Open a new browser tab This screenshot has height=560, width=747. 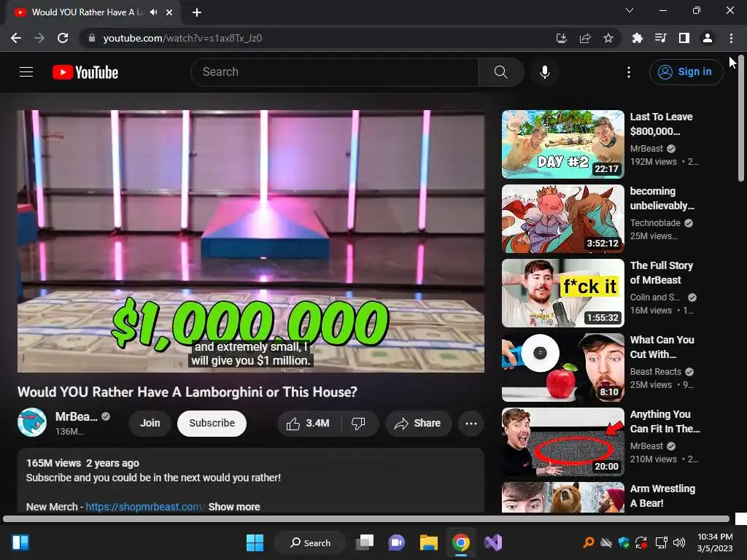click(x=197, y=12)
